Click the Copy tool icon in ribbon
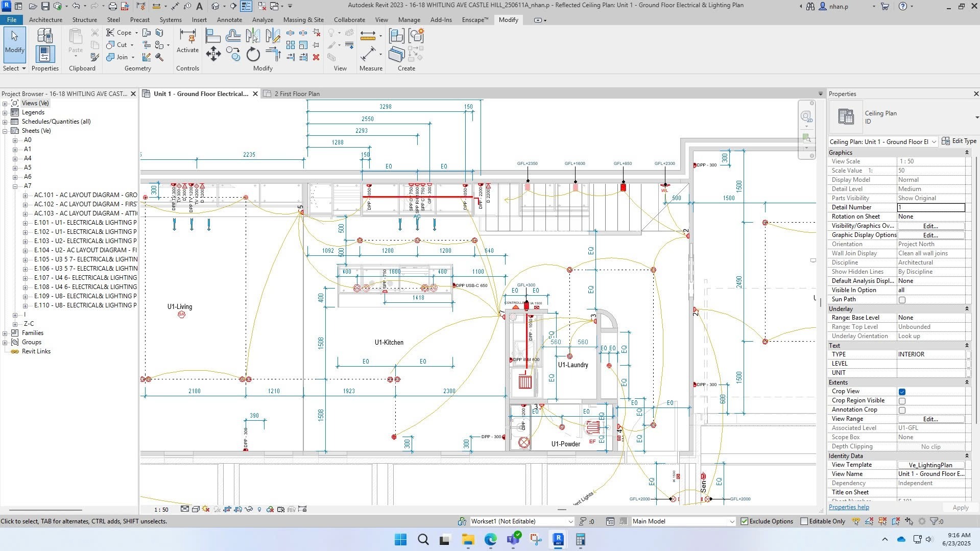 tap(233, 54)
